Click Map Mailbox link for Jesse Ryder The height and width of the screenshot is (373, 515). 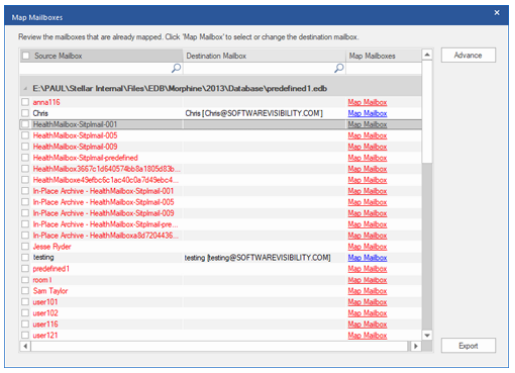(x=367, y=247)
